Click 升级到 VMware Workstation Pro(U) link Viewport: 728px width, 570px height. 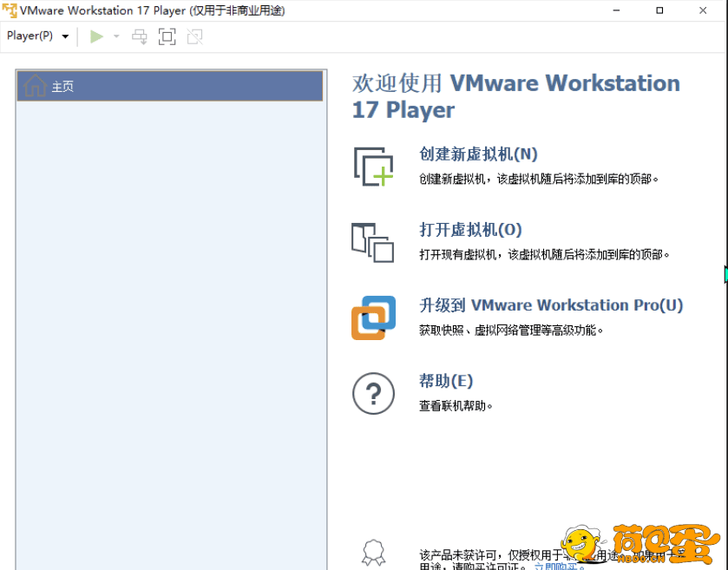click(x=551, y=305)
